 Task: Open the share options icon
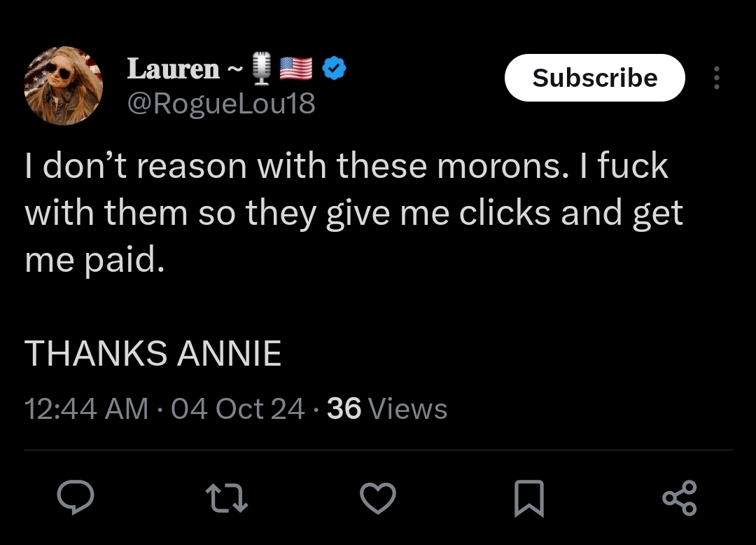(x=679, y=498)
